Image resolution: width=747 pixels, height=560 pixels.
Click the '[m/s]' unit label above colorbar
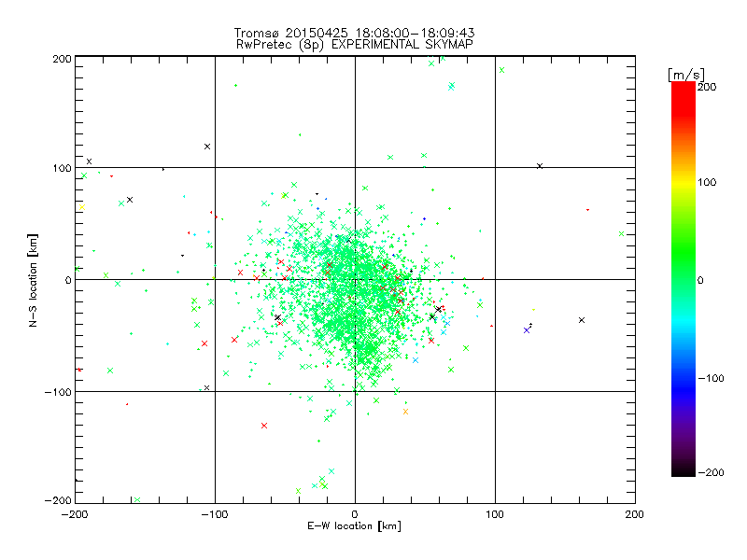pyautogui.click(x=686, y=75)
